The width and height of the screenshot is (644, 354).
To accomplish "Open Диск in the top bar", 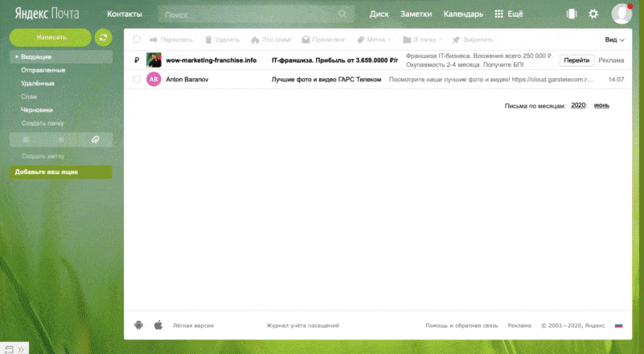I will (x=379, y=14).
